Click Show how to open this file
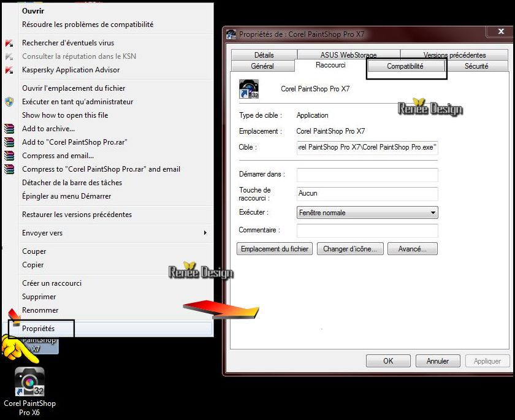This screenshot has height=420, width=515. tap(65, 115)
